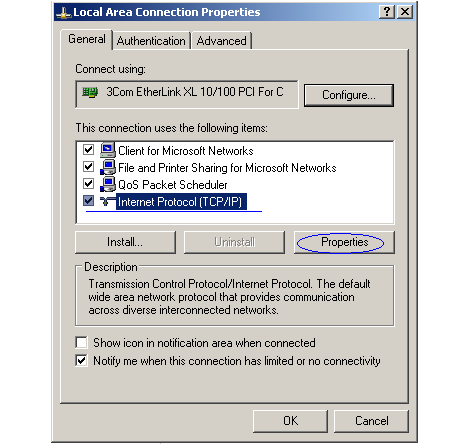470x445 pixels.
Task: Close the Local Area Connection Properties dialog
Action: 405,12
